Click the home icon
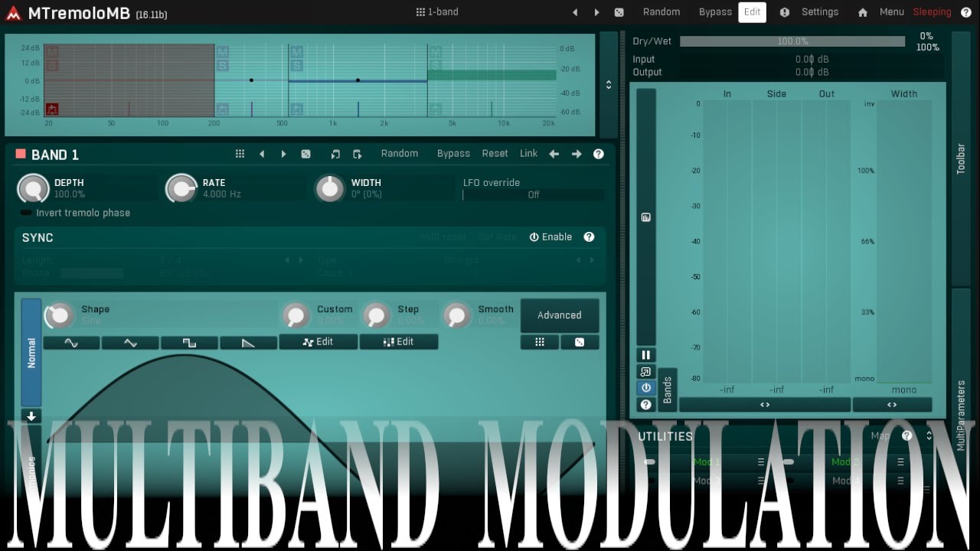 tap(863, 12)
